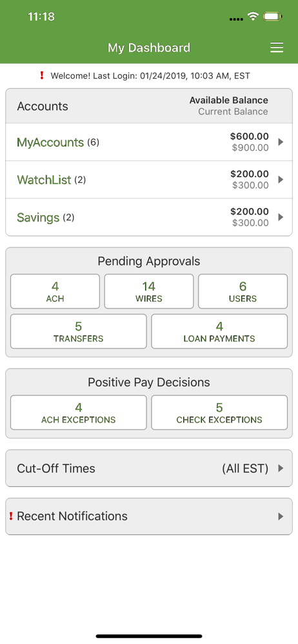Open the Check Exceptions tile

pyautogui.click(x=219, y=412)
